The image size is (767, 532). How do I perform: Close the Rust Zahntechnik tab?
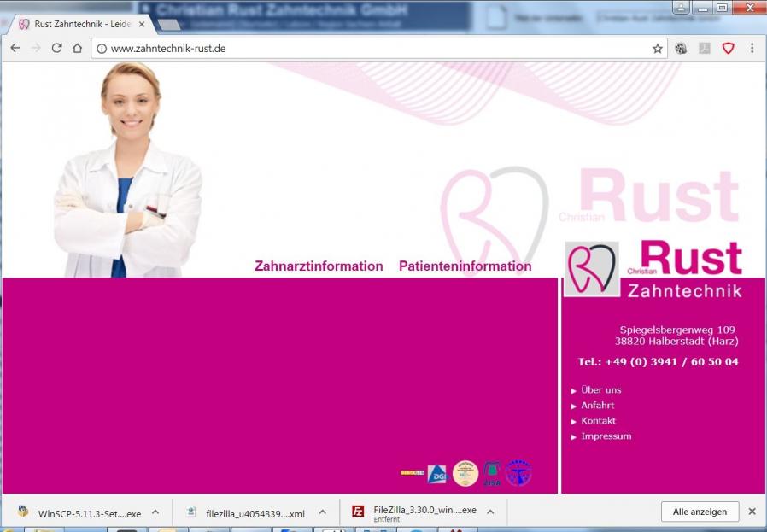click(x=142, y=24)
